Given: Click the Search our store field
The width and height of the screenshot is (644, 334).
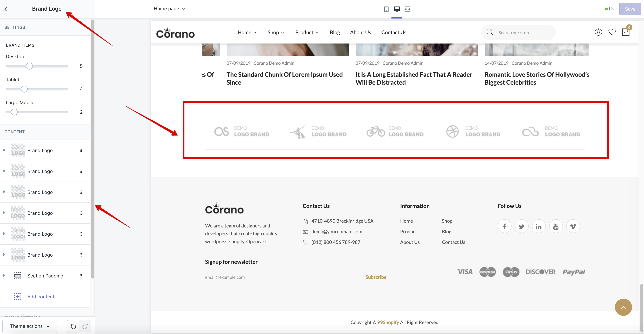Looking at the screenshot, I should (x=523, y=33).
